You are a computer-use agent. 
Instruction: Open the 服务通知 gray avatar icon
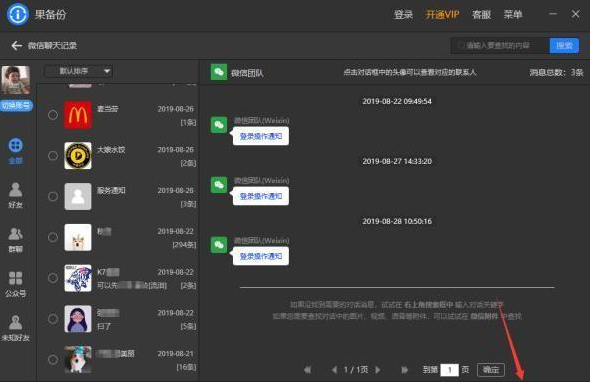[x=78, y=196]
